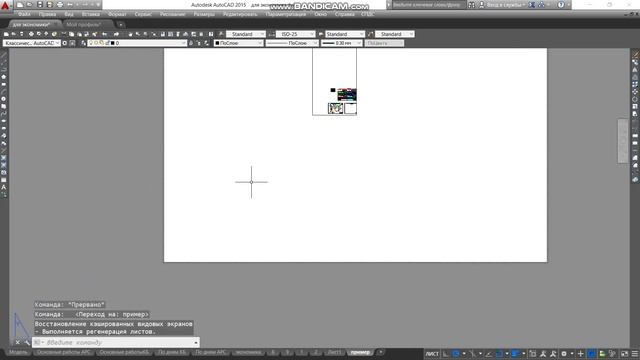The image size is (640, 360).
Task: Select the Erase tool in the Modify toolbar
Action: 635,55
